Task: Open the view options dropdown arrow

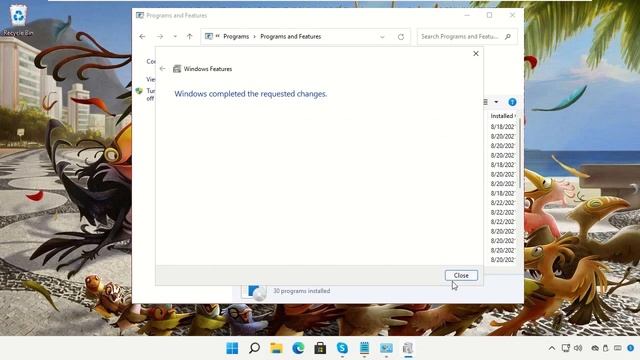Action: coord(496,102)
